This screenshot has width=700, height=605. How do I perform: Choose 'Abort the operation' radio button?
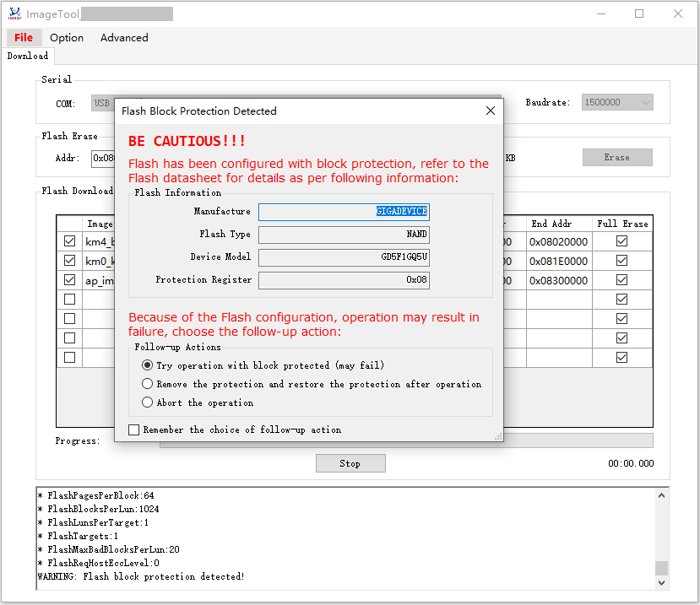(x=148, y=402)
